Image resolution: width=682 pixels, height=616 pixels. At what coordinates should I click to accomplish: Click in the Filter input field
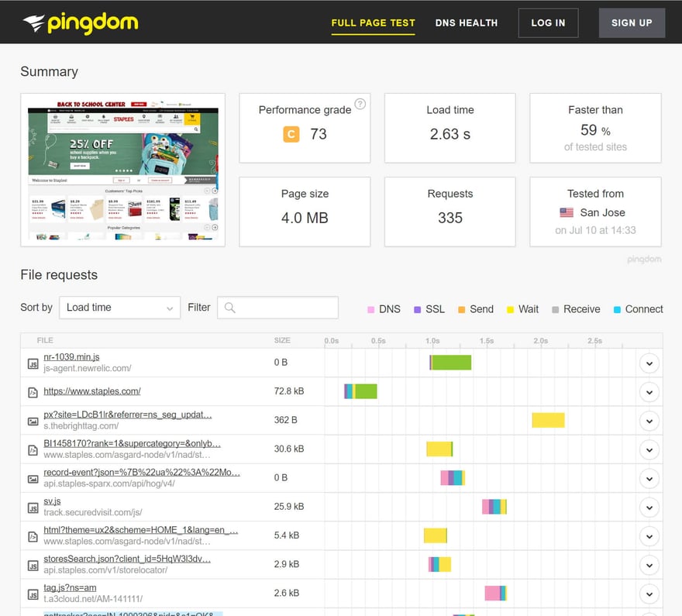coord(278,308)
